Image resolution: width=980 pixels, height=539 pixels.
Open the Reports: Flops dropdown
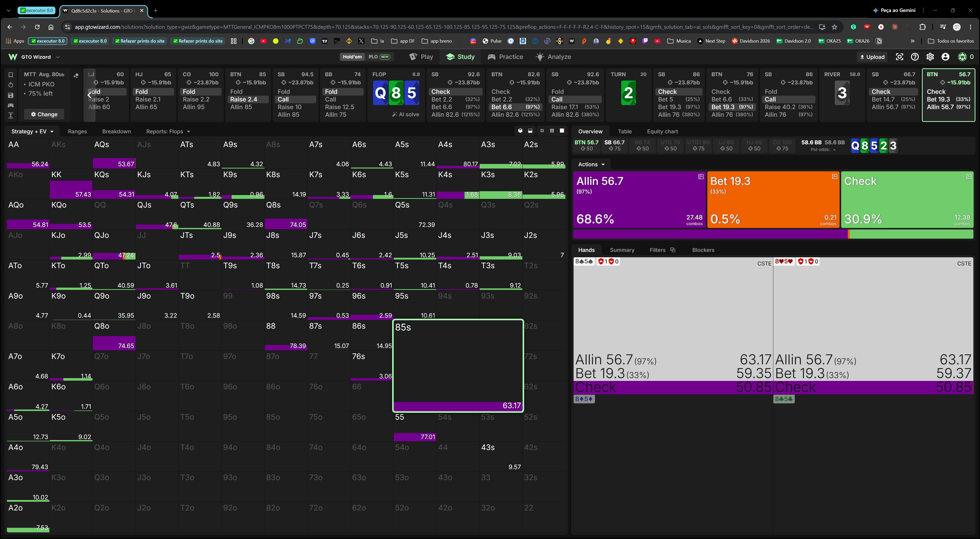click(x=168, y=131)
